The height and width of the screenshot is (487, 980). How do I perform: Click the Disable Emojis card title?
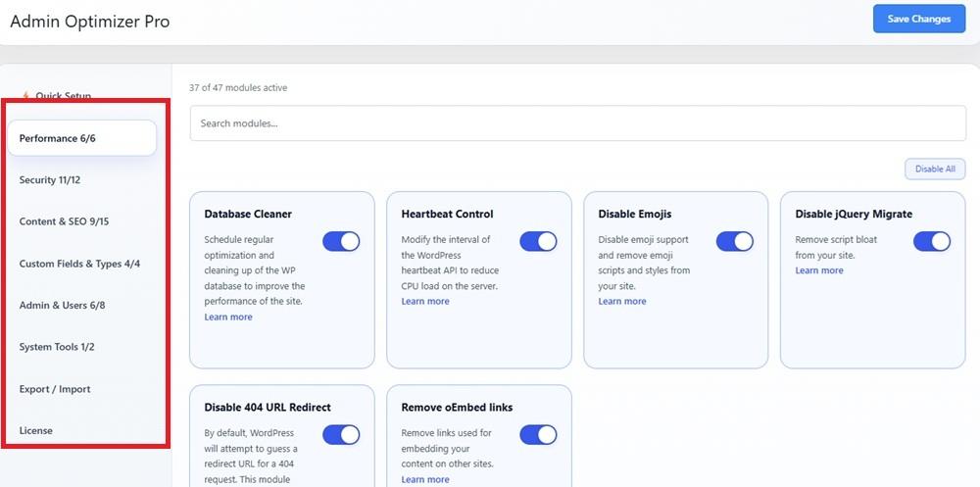point(635,214)
